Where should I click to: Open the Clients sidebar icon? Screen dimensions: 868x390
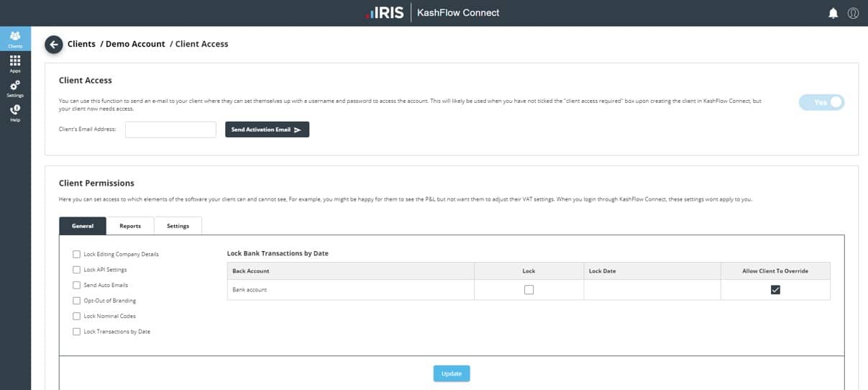click(15, 38)
